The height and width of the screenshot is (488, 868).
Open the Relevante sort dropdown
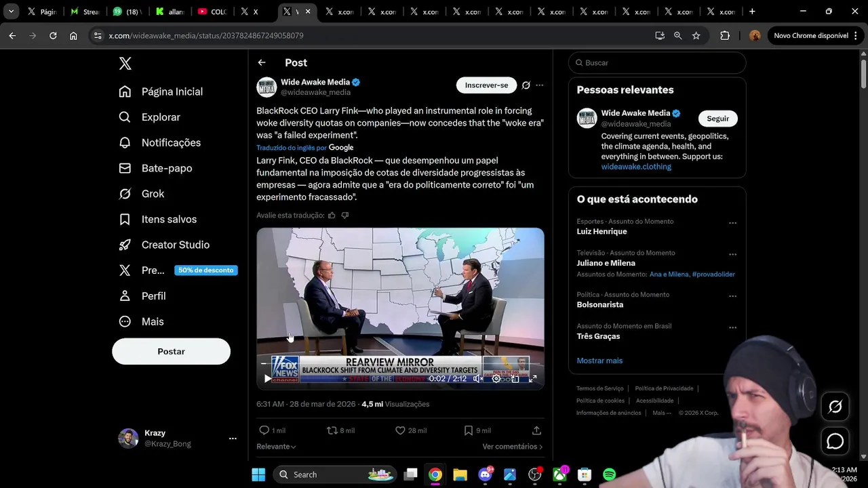click(x=276, y=447)
